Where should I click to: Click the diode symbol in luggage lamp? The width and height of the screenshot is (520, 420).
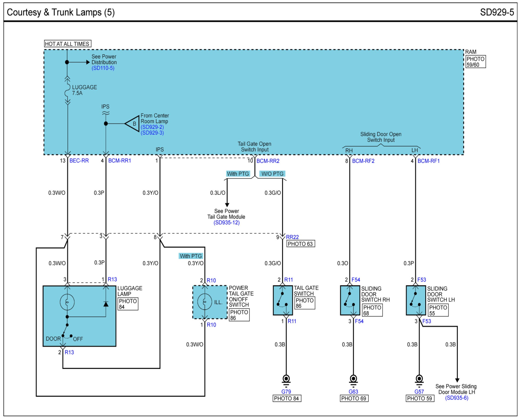pos(106,304)
